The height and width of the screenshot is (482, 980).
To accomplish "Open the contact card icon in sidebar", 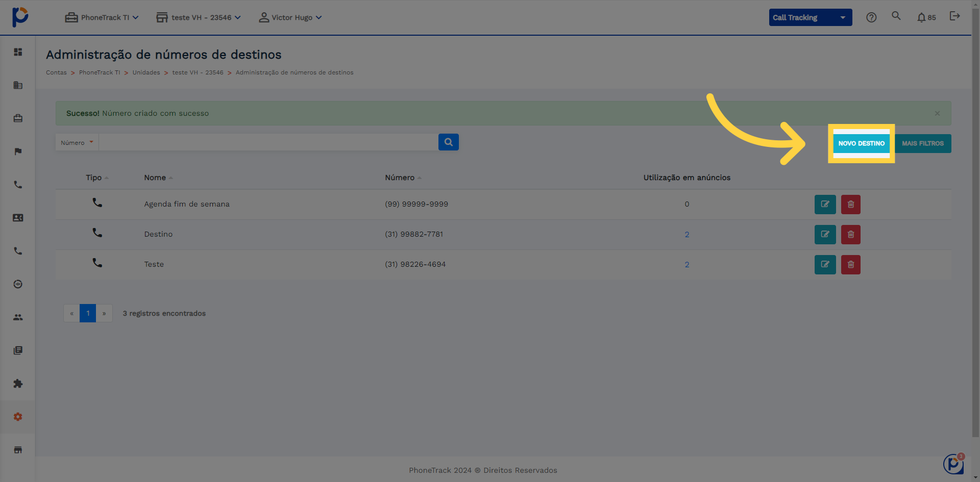I will [x=18, y=218].
